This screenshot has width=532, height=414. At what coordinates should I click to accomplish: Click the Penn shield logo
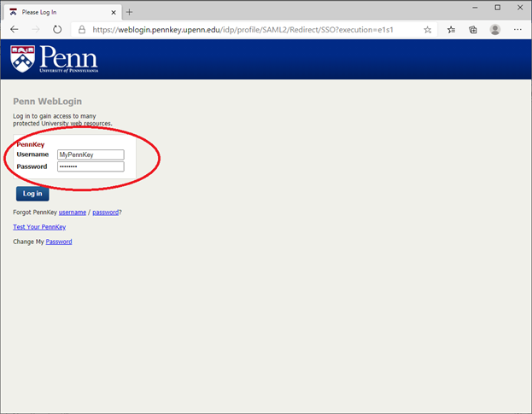(22, 59)
